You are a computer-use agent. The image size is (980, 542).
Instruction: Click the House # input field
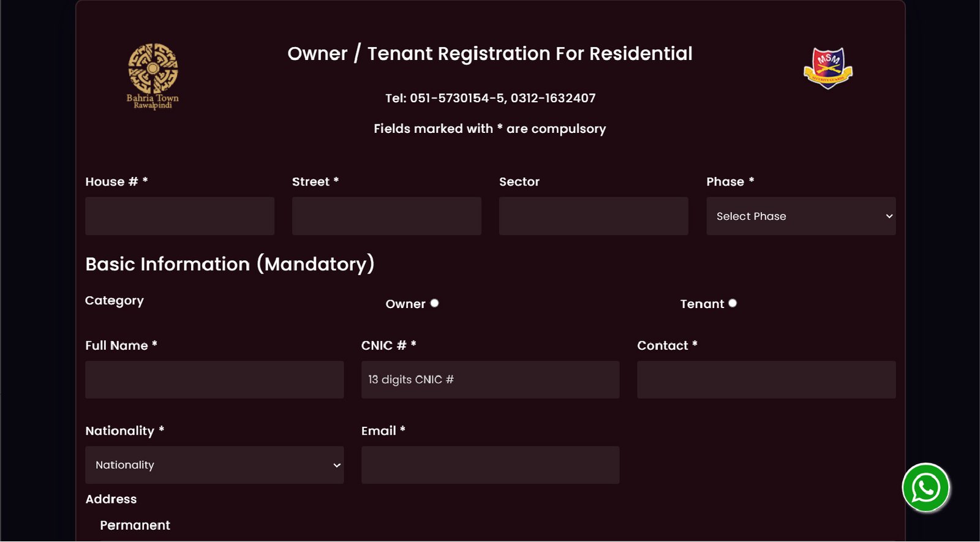[179, 216]
